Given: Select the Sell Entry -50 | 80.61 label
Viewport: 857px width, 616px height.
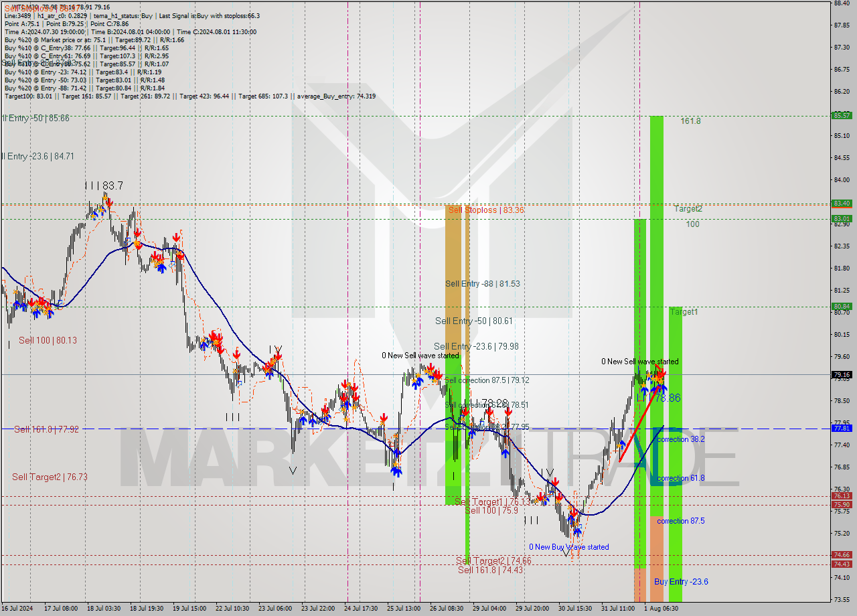Looking at the screenshot, I should (473, 321).
